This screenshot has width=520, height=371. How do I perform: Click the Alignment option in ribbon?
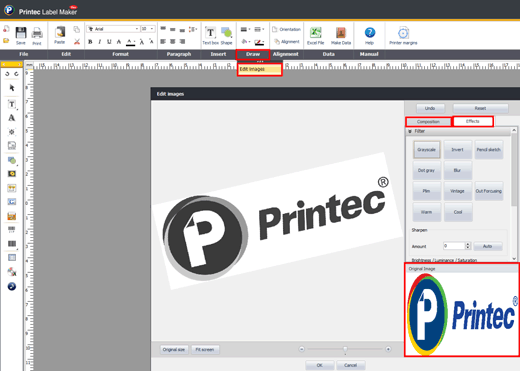(287, 42)
